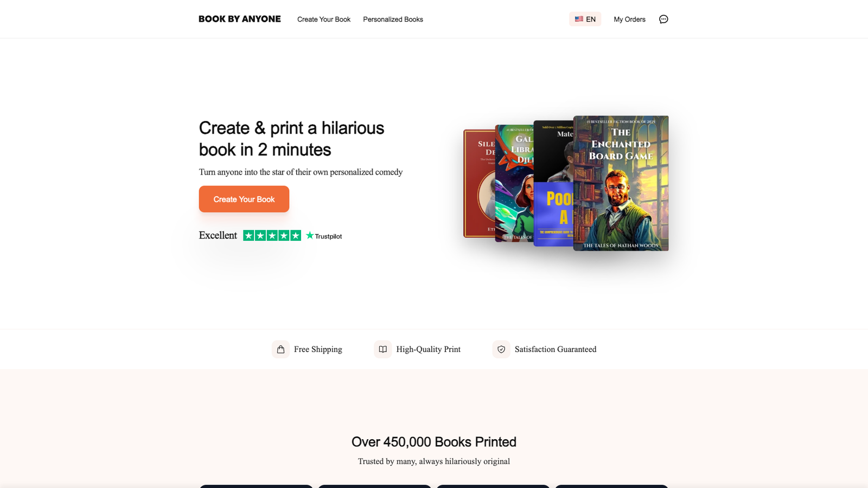
Task: Select the galaxy library book cover
Action: pos(514,183)
